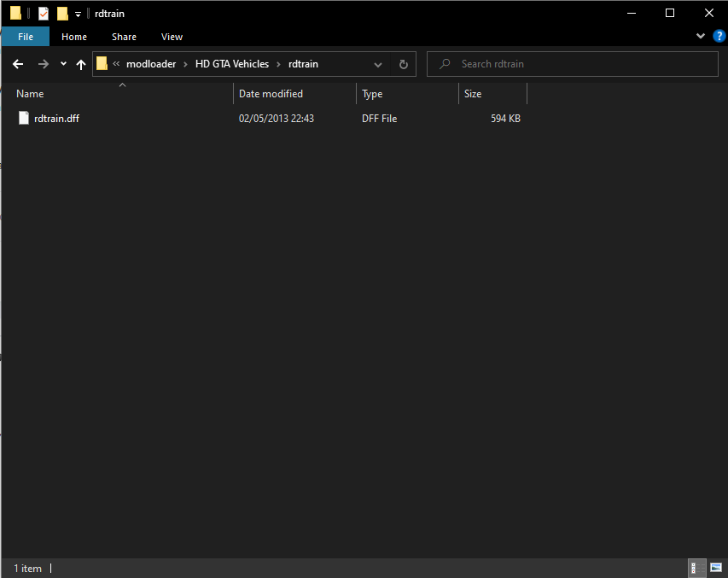Go up one folder level
The height and width of the screenshot is (578, 728).
81,64
